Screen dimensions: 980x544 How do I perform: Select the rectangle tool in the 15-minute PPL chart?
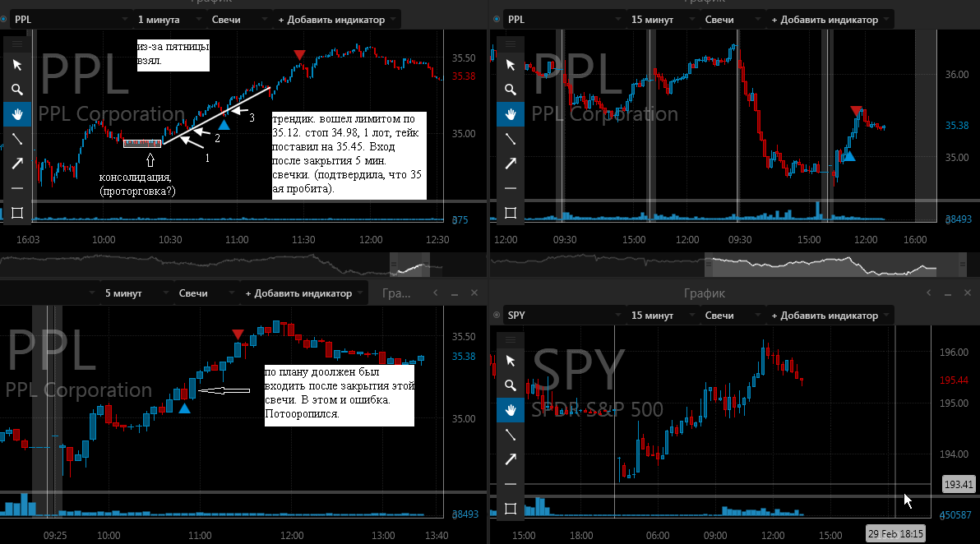[x=510, y=212]
